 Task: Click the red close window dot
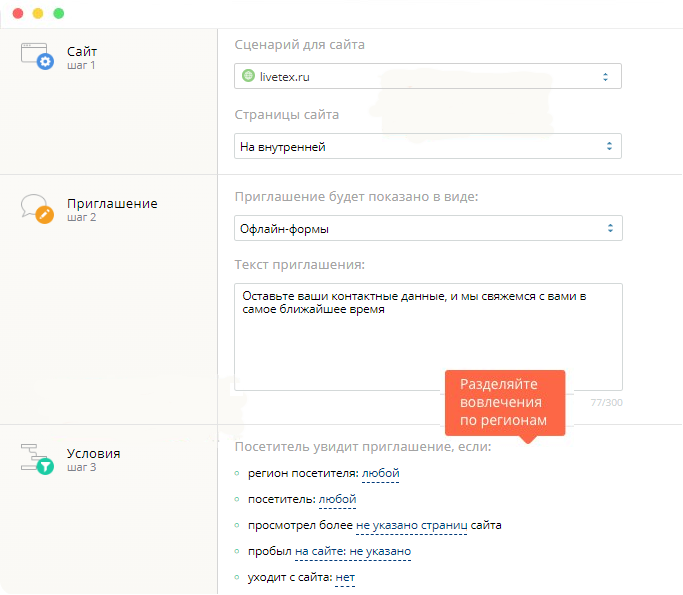tap(18, 14)
